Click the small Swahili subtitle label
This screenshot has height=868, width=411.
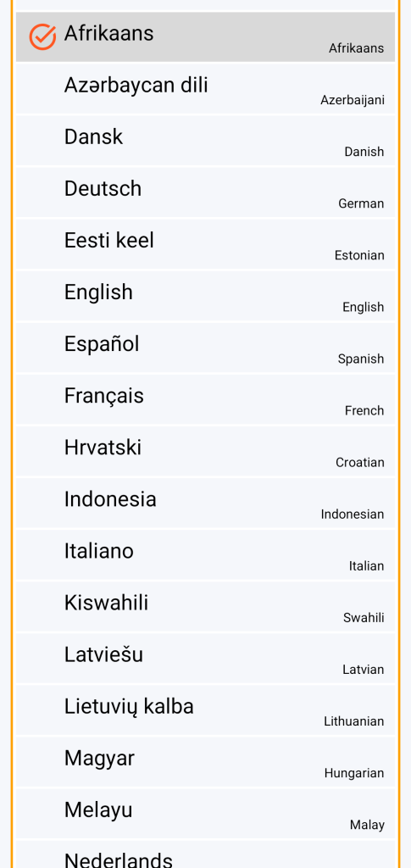pyautogui.click(x=364, y=618)
